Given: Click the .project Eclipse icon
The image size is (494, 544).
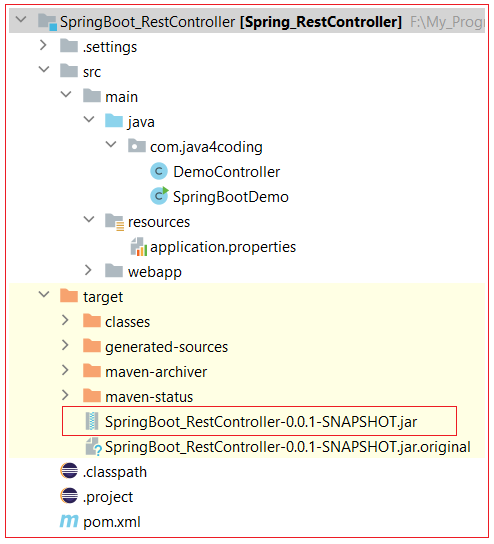Looking at the screenshot, I should tap(69, 496).
